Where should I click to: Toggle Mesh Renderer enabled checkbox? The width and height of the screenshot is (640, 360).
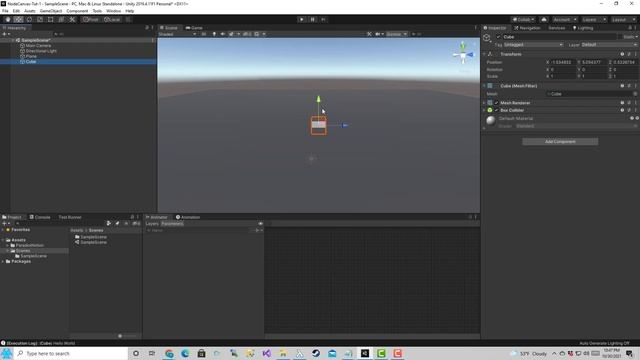(x=497, y=103)
